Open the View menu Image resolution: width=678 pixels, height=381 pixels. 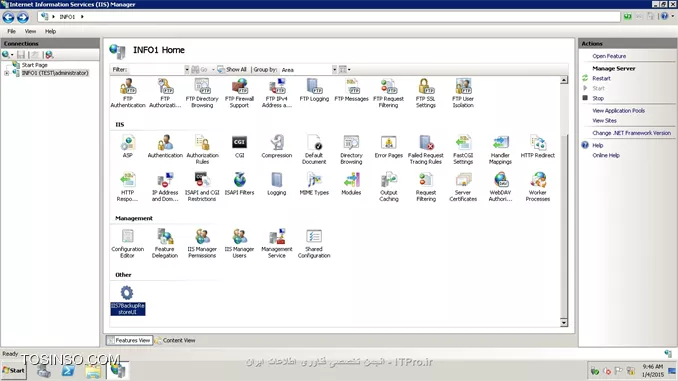coord(30,31)
